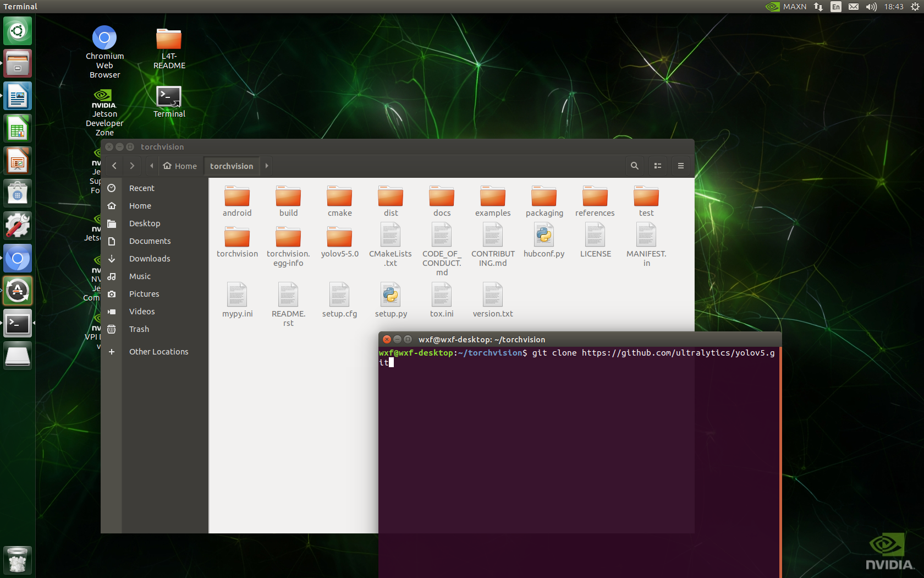Open the hamburger menu in the file manager
Image resolution: width=924 pixels, height=578 pixels.
pyautogui.click(x=680, y=165)
